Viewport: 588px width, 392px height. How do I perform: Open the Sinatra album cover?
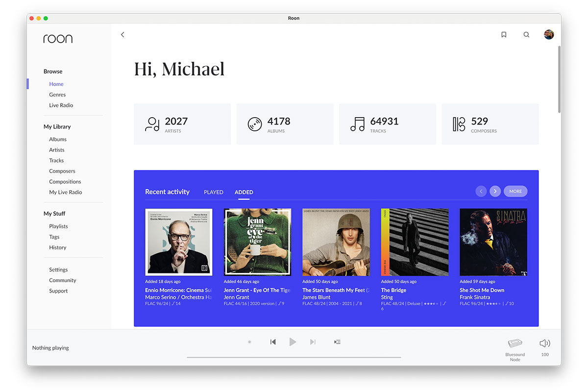tap(493, 242)
